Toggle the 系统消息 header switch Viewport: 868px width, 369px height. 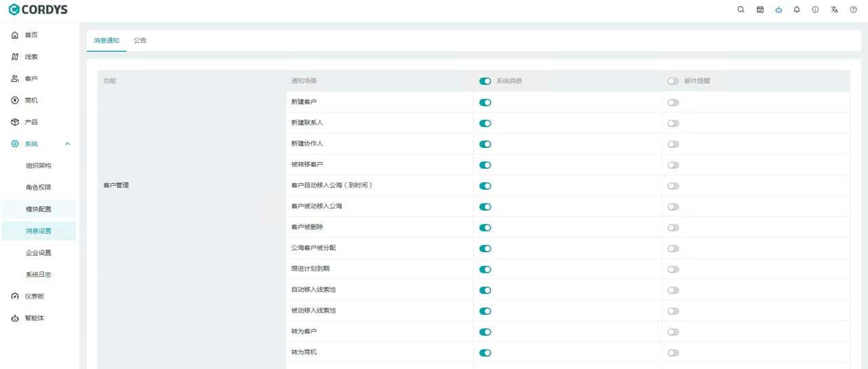pos(485,81)
